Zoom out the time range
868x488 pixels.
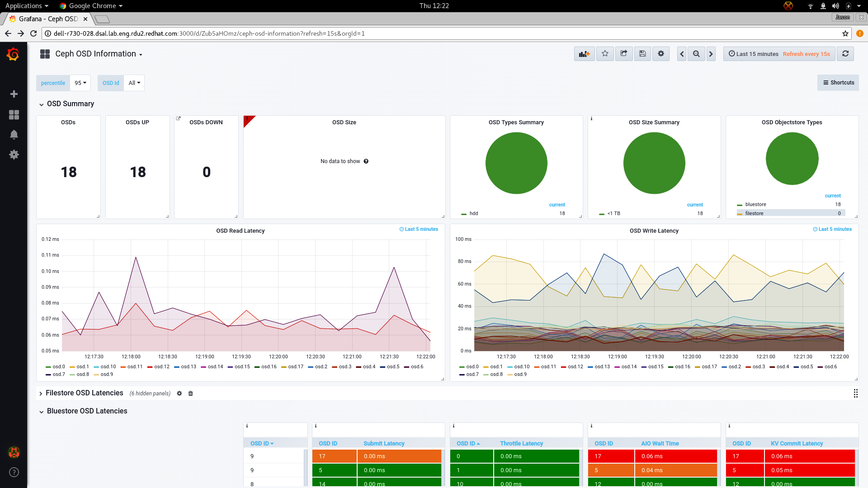pyautogui.click(x=696, y=54)
